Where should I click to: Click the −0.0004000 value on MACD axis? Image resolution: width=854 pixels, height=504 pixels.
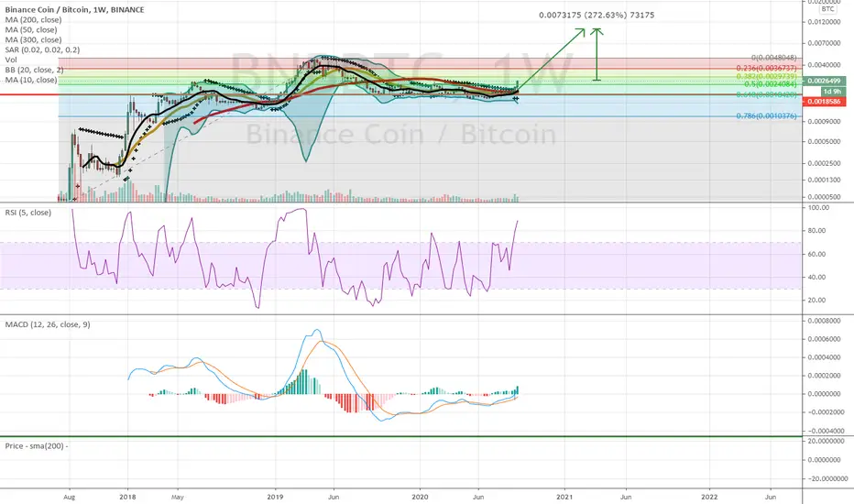click(825, 431)
